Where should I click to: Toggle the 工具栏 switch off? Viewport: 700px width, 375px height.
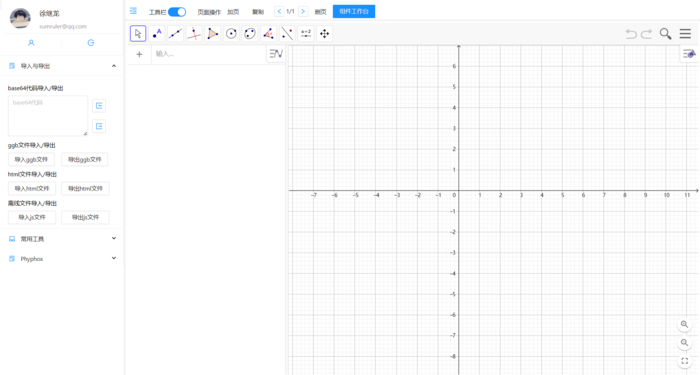177,12
